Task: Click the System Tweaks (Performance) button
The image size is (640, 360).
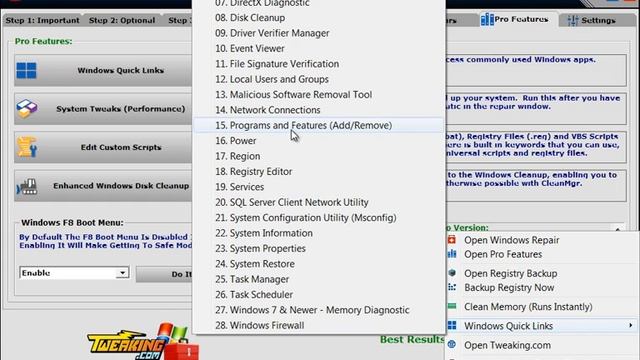Action: tap(103, 109)
